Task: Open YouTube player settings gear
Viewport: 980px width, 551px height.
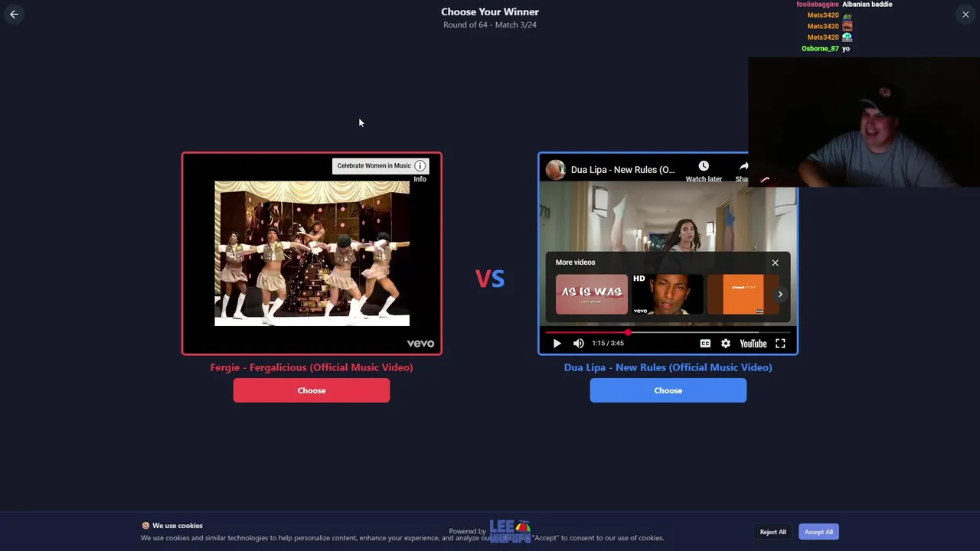Action: point(726,344)
